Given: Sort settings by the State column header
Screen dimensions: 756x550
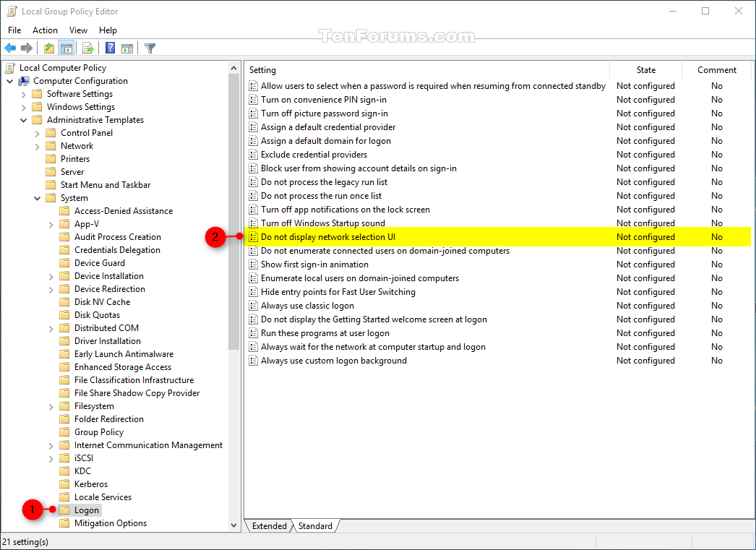Looking at the screenshot, I should pyautogui.click(x=645, y=69).
